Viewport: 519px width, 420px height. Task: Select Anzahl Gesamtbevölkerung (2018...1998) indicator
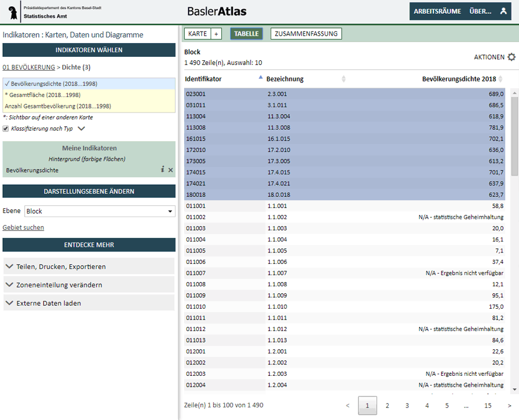pos(89,106)
